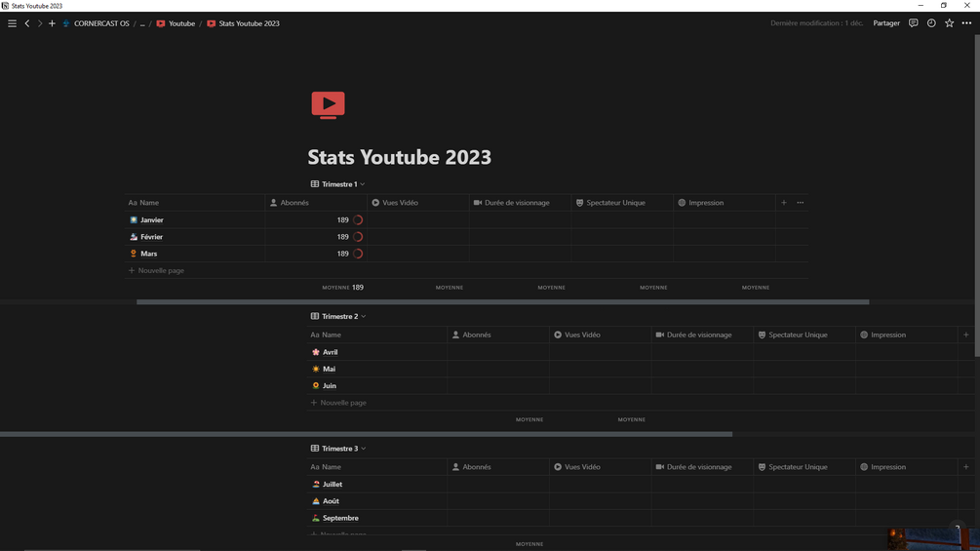Click the Août row emoji icon

tap(316, 501)
